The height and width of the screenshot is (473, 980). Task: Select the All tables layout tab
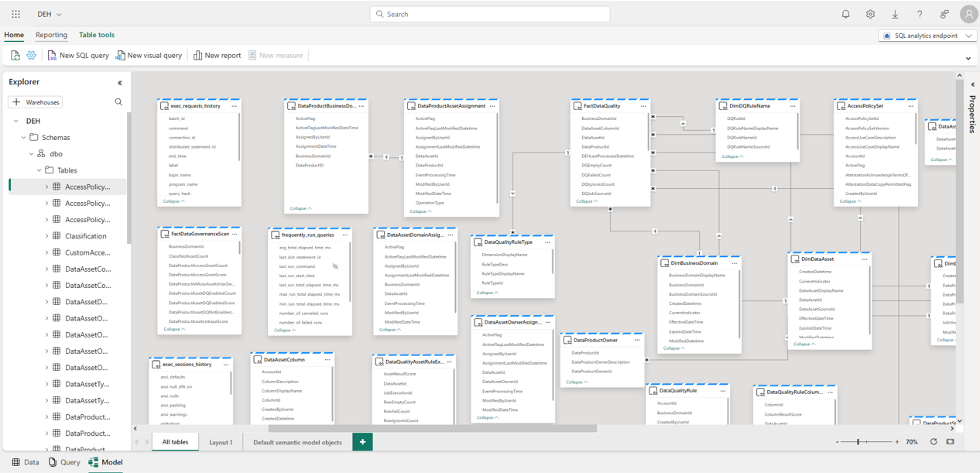(x=175, y=442)
